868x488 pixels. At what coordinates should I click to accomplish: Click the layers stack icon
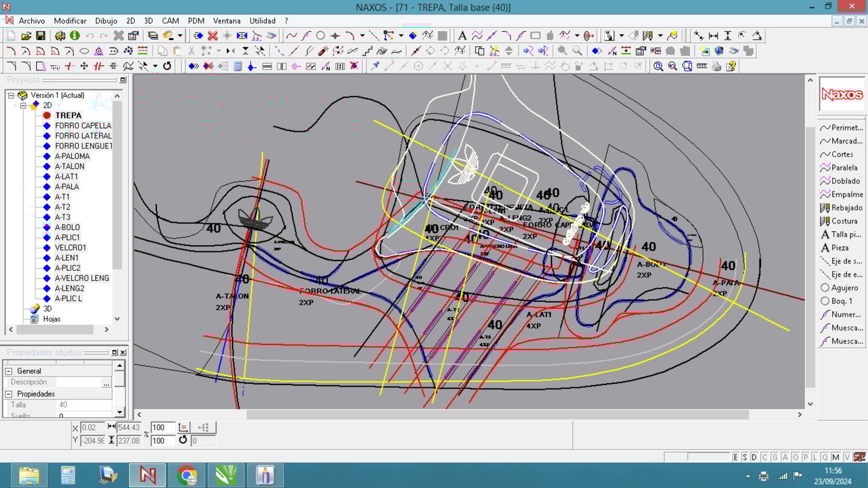[x=153, y=35]
